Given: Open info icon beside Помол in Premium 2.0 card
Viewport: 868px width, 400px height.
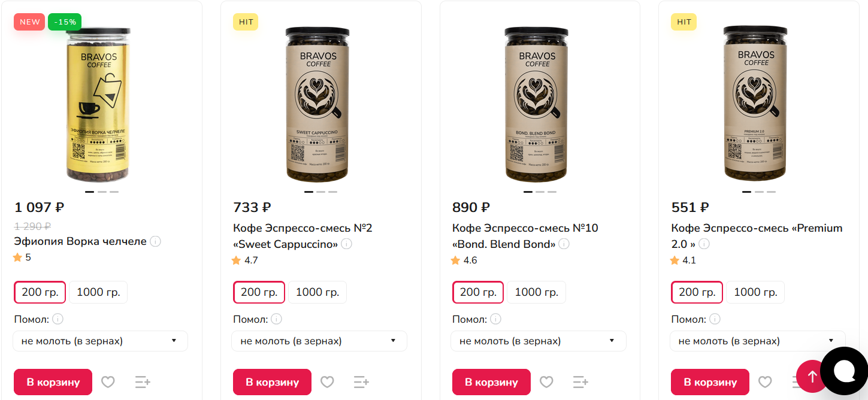Looking at the screenshot, I should click(x=715, y=319).
